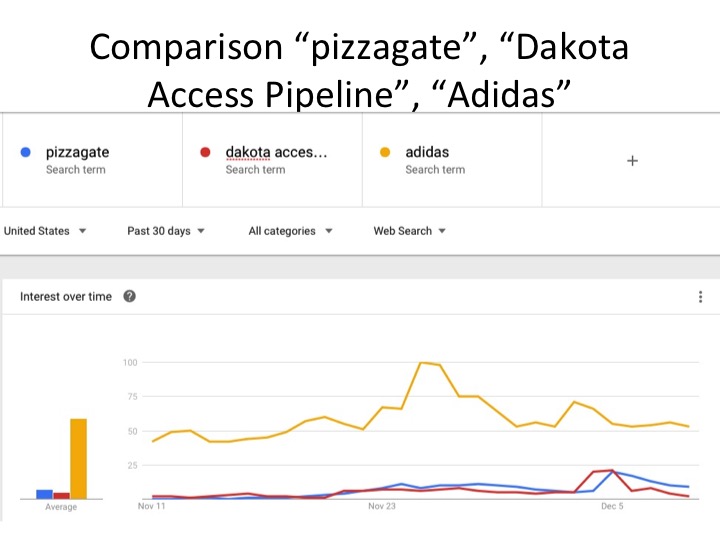Viewport: 720px width, 540px height.
Task: Click the yellow dot beside adidas
Action: point(385,153)
